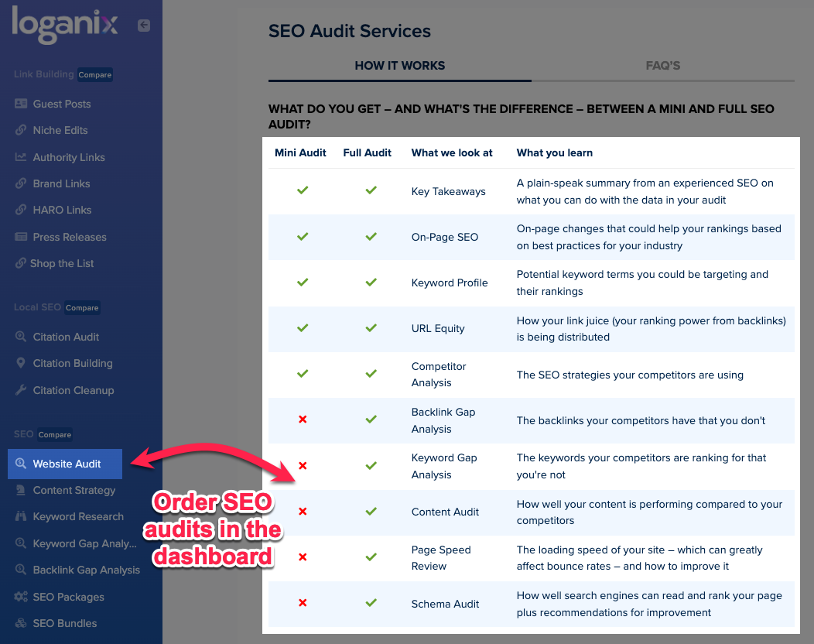The height and width of the screenshot is (644, 814).
Task: Go to Authority Links
Action: click(x=69, y=157)
